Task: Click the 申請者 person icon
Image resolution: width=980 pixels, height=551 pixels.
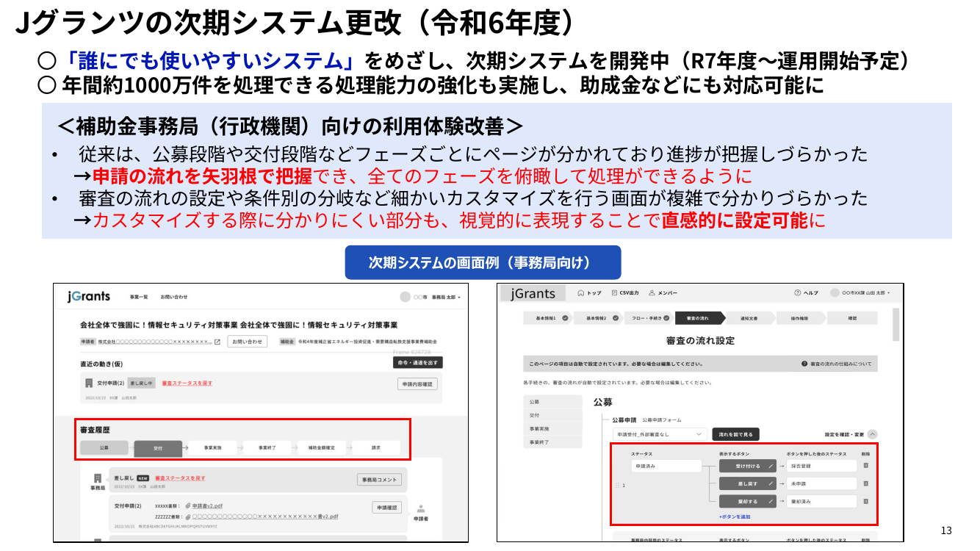Action: click(422, 508)
